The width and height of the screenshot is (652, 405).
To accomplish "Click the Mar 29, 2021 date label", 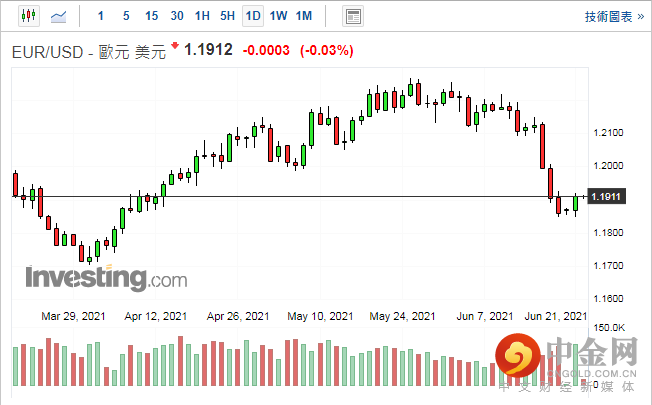I will [73, 316].
